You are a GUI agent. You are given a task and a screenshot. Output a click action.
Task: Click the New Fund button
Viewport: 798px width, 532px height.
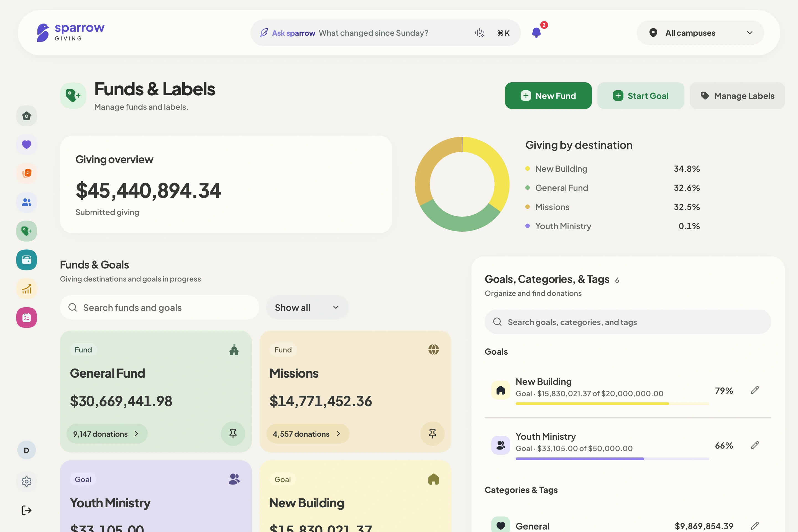coord(548,96)
